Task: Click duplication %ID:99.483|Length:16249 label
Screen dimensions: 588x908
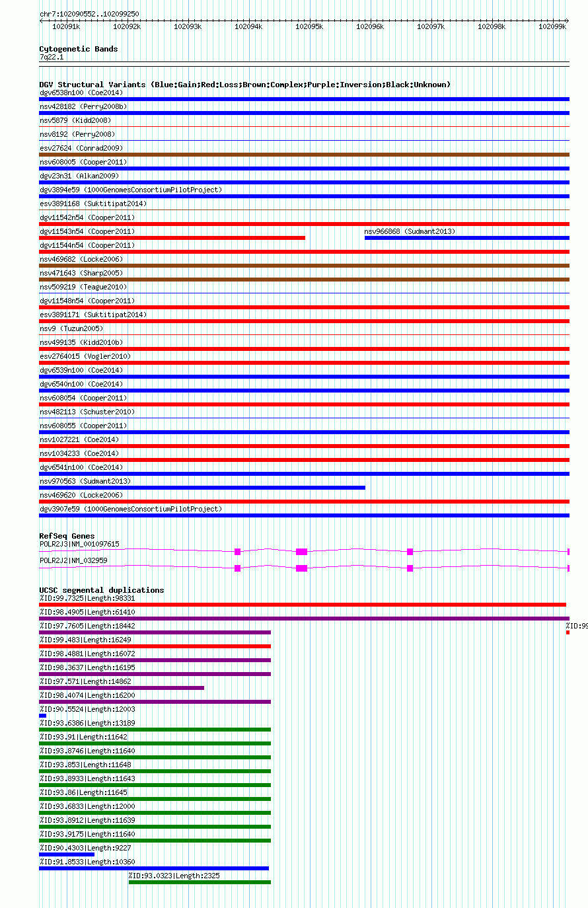Action: [x=85, y=640]
